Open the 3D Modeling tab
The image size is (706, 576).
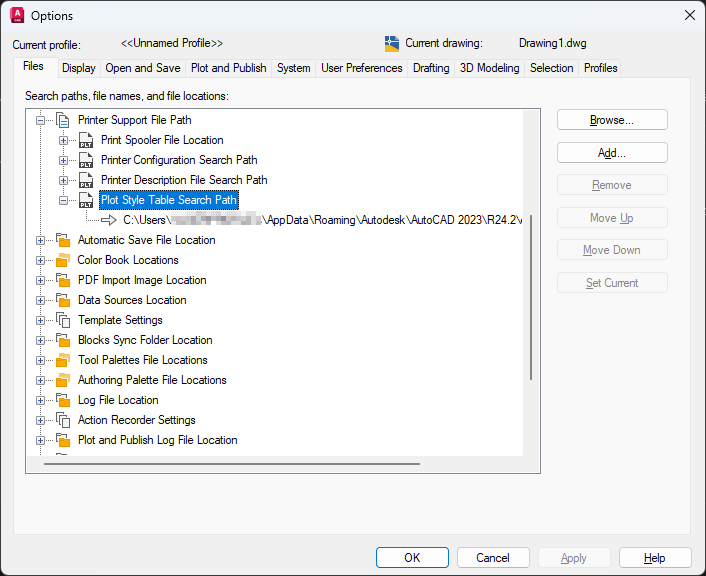pos(489,68)
